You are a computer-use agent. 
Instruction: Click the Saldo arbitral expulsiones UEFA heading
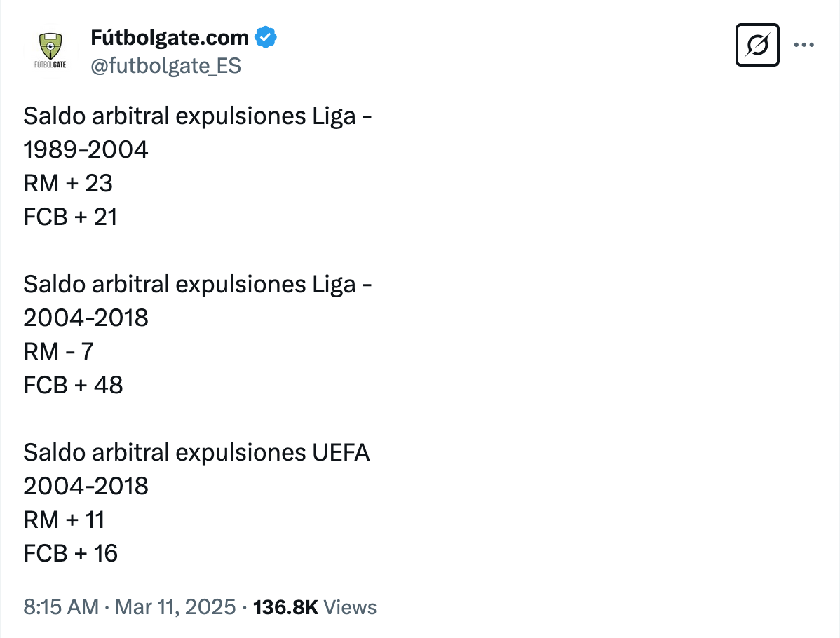[x=196, y=453]
